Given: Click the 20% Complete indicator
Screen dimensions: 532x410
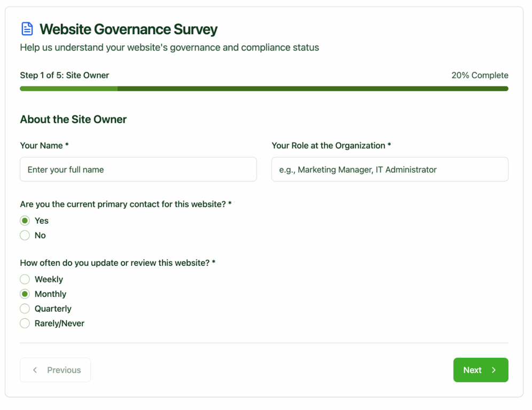Looking at the screenshot, I should coord(480,75).
